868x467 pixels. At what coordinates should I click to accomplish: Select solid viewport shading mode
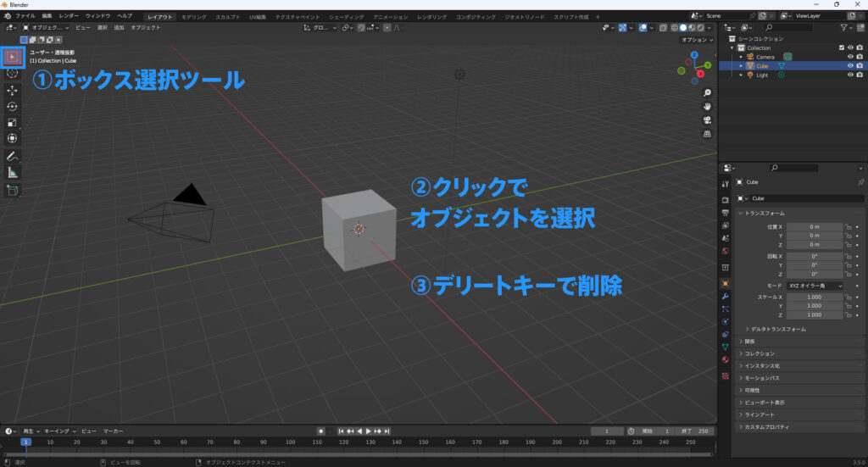point(683,28)
